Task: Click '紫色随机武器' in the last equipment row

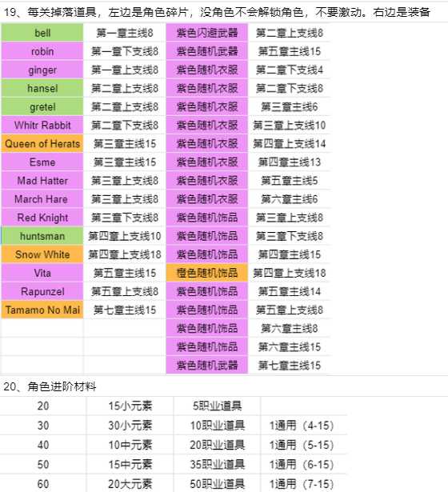Action: point(207,366)
